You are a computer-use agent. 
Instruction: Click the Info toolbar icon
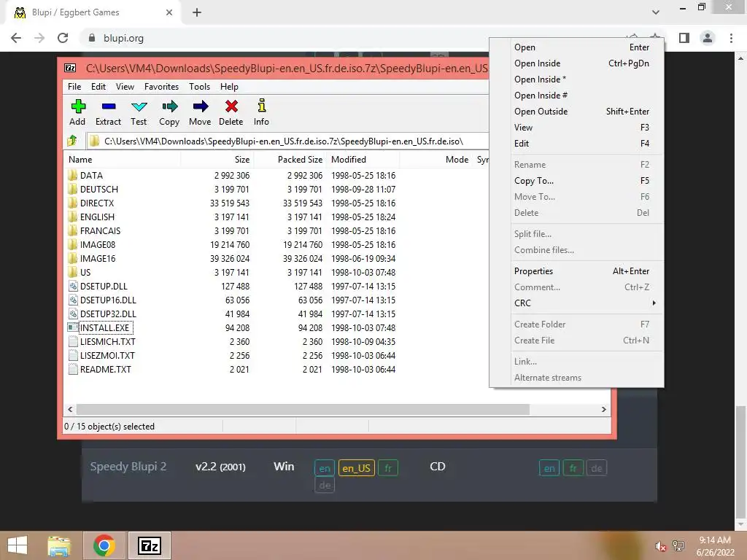[262, 106]
